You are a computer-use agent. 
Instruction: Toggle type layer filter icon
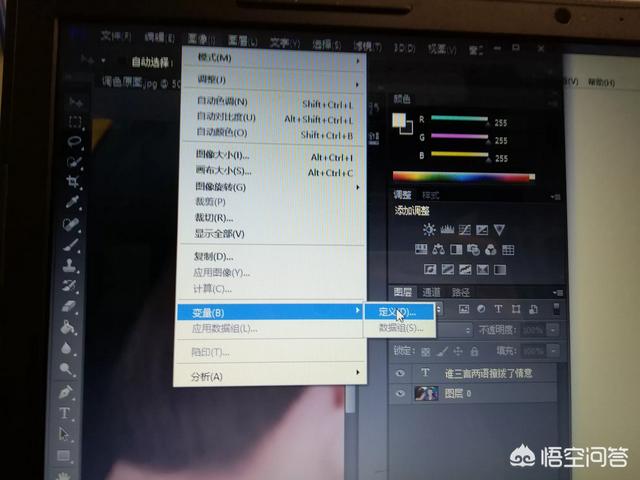(x=498, y=309)
